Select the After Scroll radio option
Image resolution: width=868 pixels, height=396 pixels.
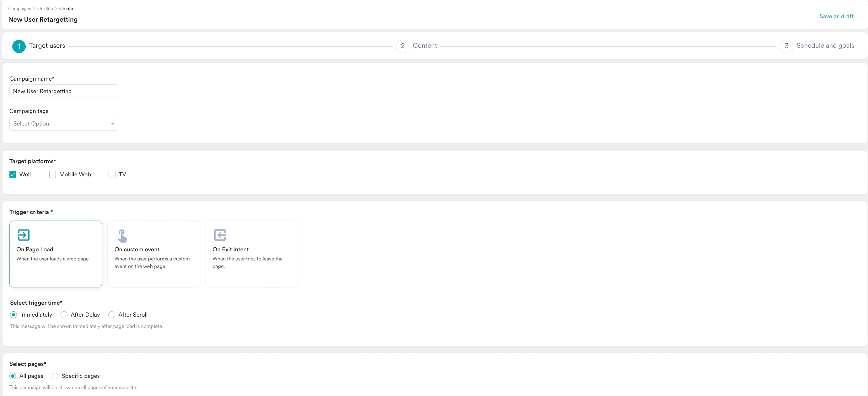[x=111, y=315]
